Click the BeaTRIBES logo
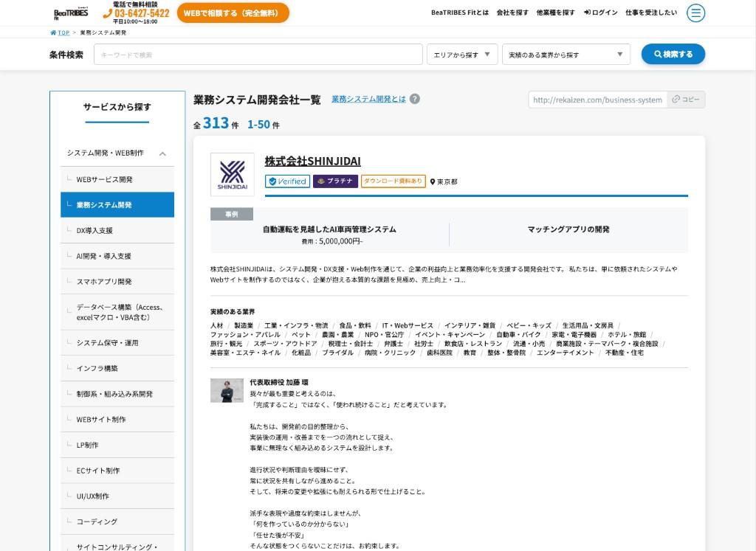756x551 pixels. point(71,13)
